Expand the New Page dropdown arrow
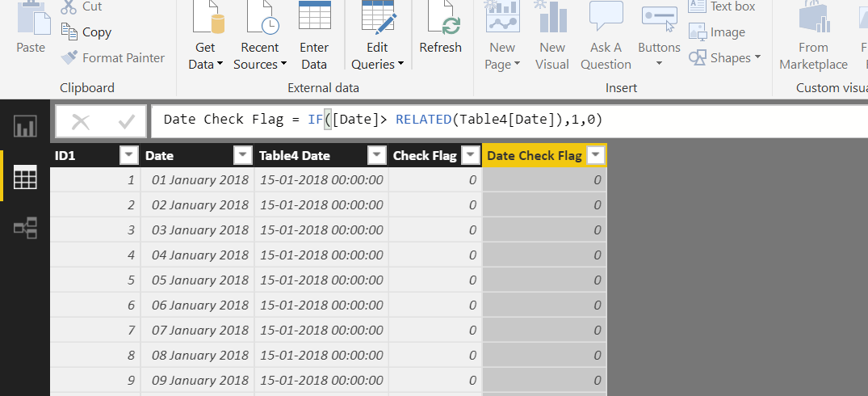The image size is (868, 396). [518, 64]
